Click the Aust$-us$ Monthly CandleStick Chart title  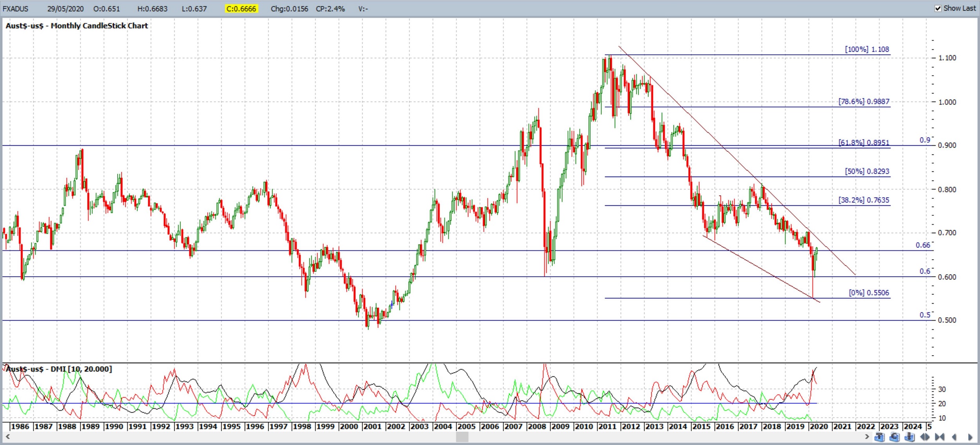tap(77, 26)
